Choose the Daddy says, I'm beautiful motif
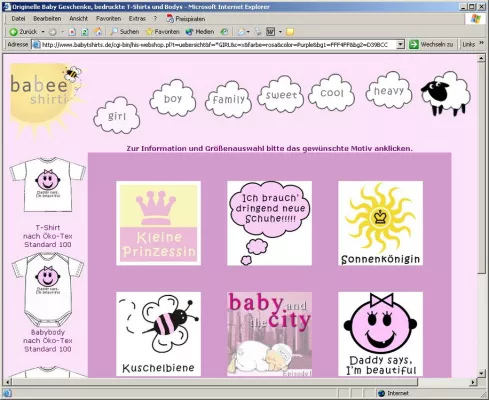Image resolution: width=489 pixels, height=400 pixels. pos(380,334)
